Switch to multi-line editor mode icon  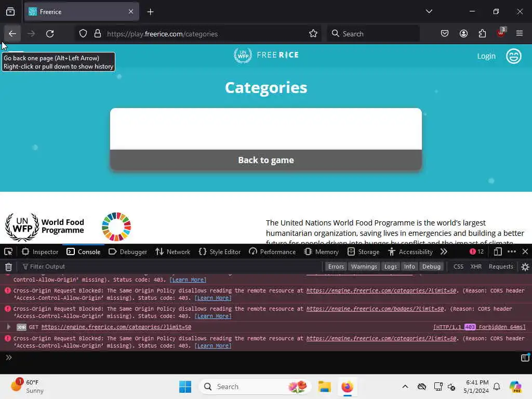525,357
